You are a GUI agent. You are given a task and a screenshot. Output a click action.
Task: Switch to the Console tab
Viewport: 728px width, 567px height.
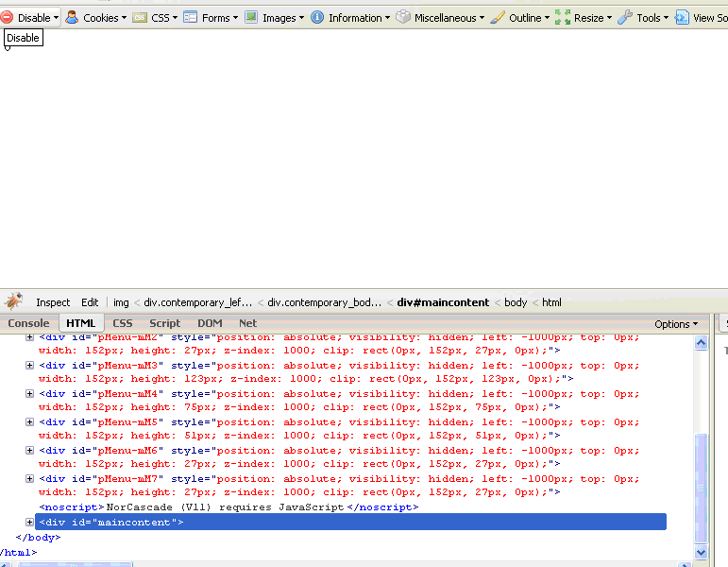coord(28,323)
